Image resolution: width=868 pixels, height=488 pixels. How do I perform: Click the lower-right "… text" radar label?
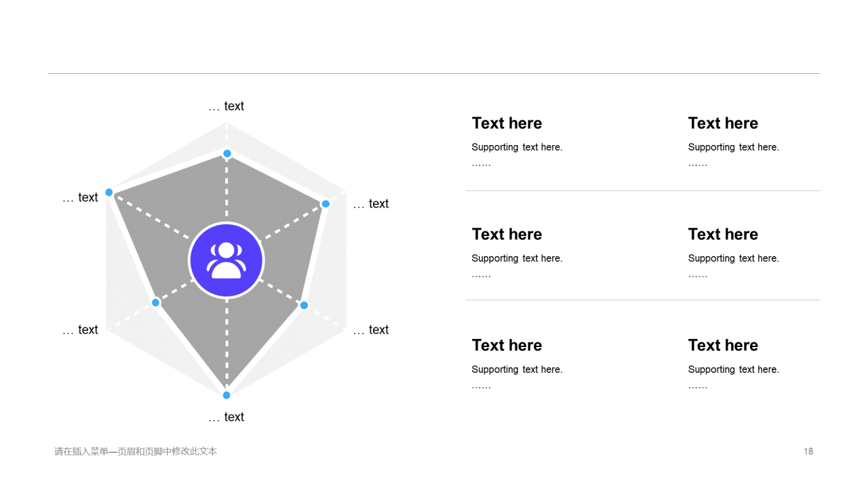(371, 330)
